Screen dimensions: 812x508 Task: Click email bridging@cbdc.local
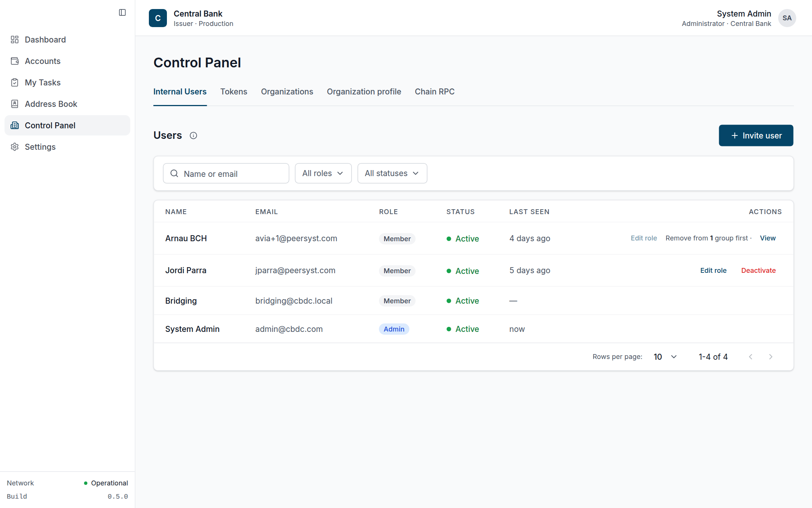tap(294, 301)
